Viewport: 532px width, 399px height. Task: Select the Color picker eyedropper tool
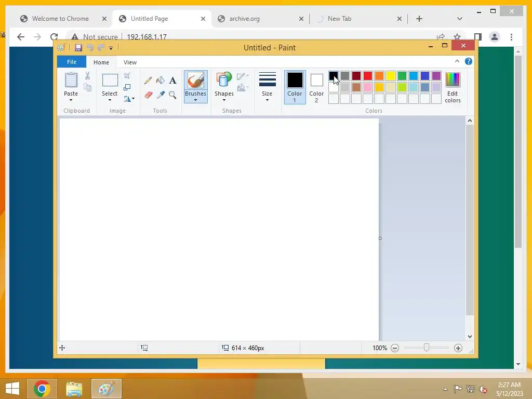(x=161, y=95)
